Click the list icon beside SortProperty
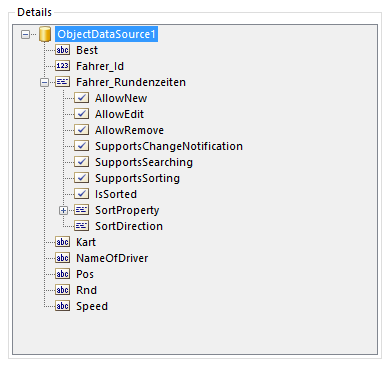Image resolution: width=391 pixels, height=373 pixels. tap(81, 210)
